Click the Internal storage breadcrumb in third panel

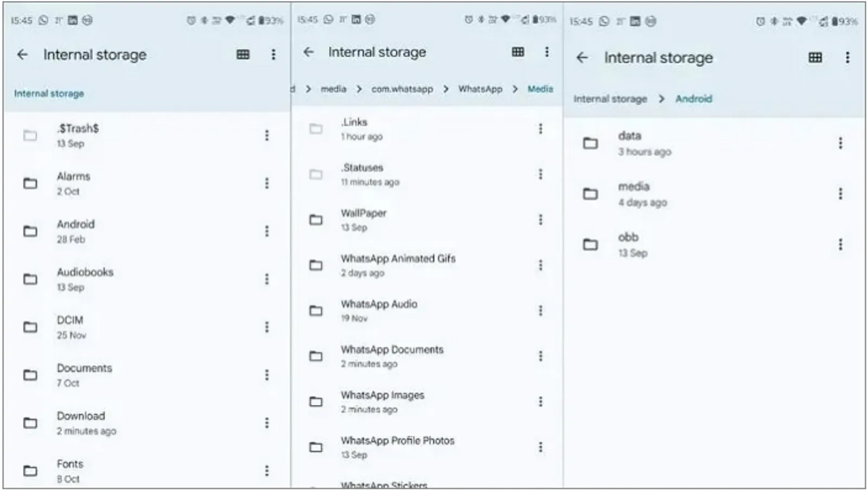point(610,99)
